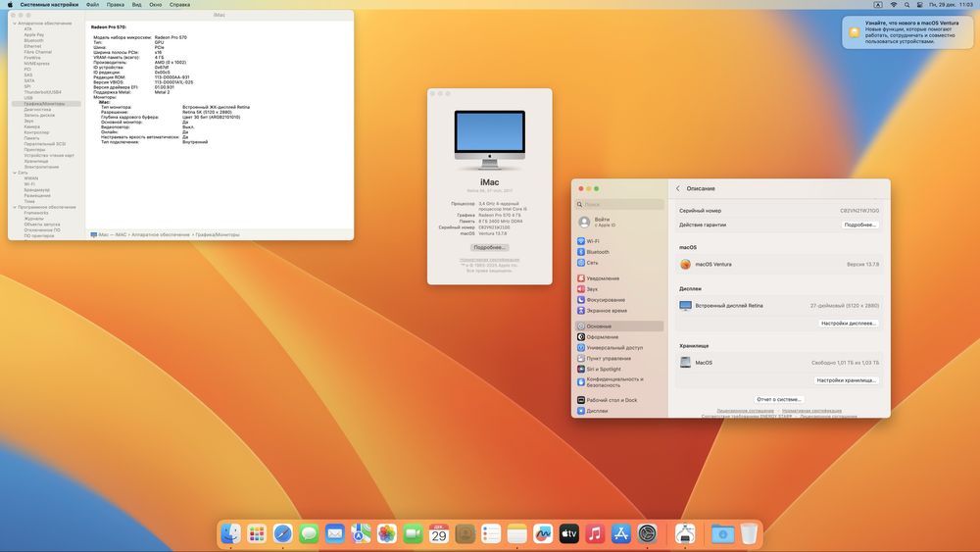The height and width of the screenshot is (552, 980).
Task: Launch Apple TV from the Dock
Action: coord(568,534)
